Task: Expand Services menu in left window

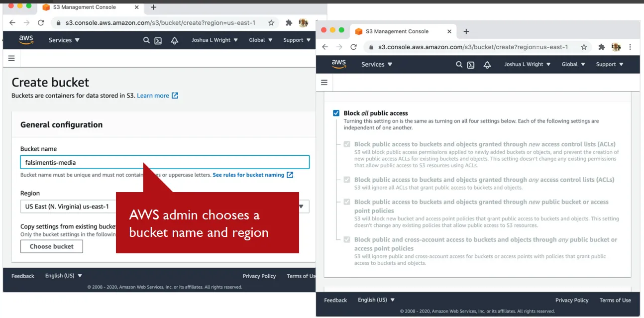Action: coord(64,40)
